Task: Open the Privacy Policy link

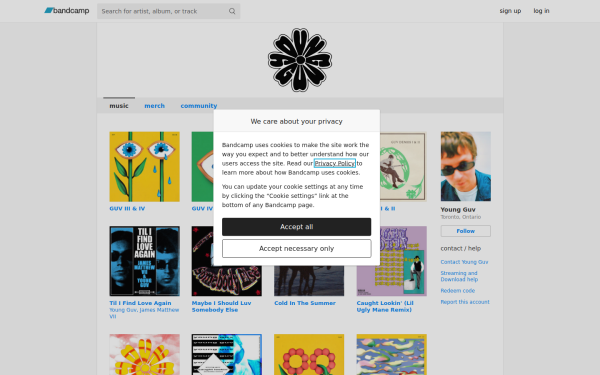Action: coord(334,163)
